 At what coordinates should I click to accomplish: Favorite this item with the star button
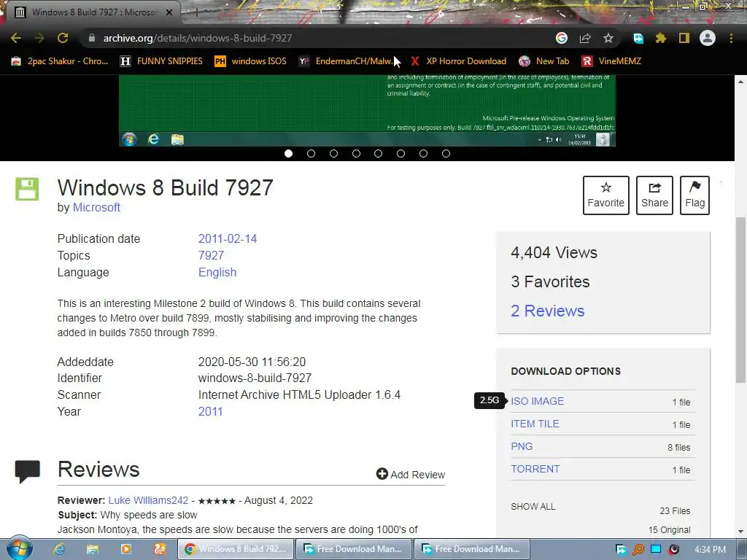(x=606, y=195)
